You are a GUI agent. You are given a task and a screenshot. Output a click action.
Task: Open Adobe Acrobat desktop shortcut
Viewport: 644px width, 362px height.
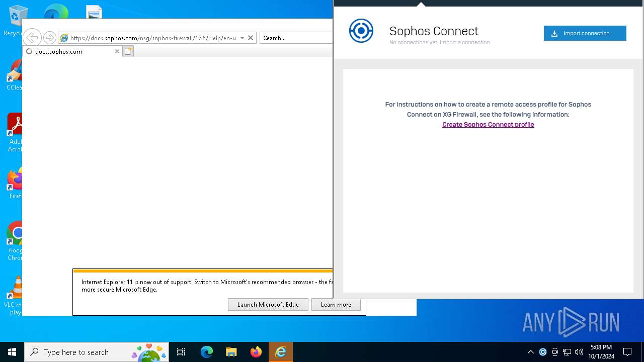click(15, 133)
